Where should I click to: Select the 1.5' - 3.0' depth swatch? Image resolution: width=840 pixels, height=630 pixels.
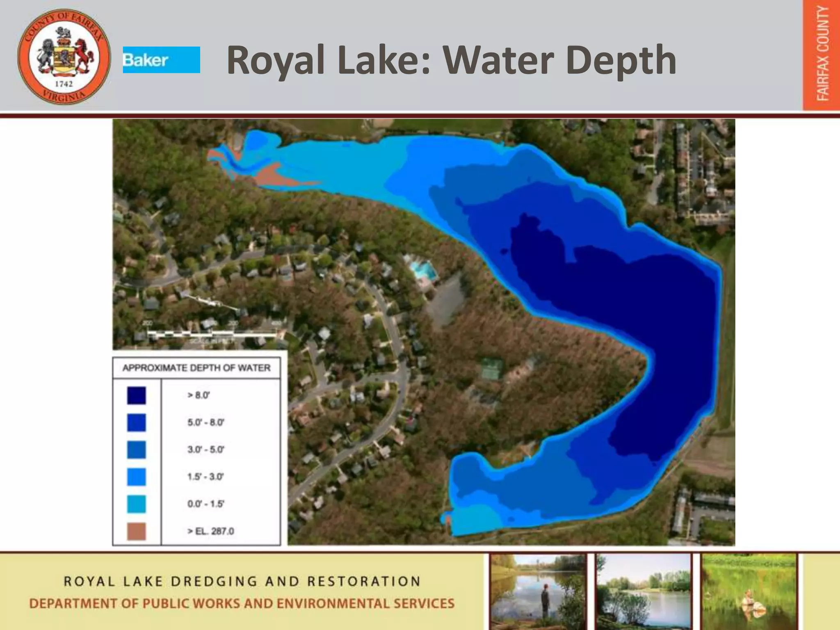click(136, 477)
